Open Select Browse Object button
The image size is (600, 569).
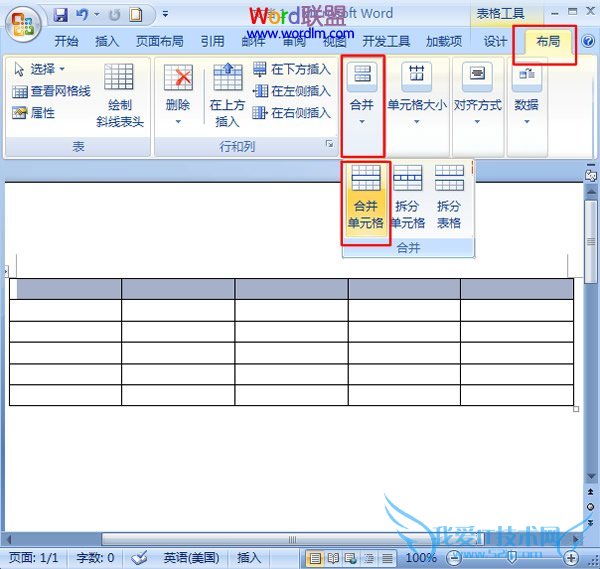[590, 507]
